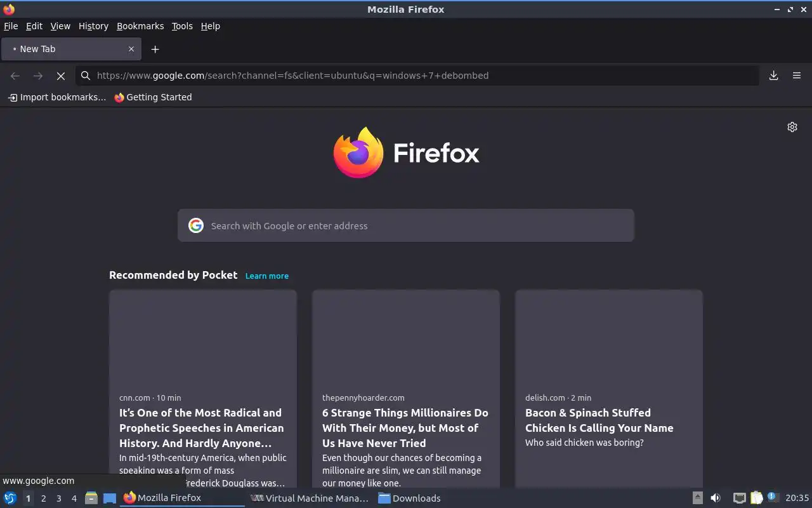This screenshot has width=812, height=508.
Task: Click the network status tray icon
Action: click(740, 498)
